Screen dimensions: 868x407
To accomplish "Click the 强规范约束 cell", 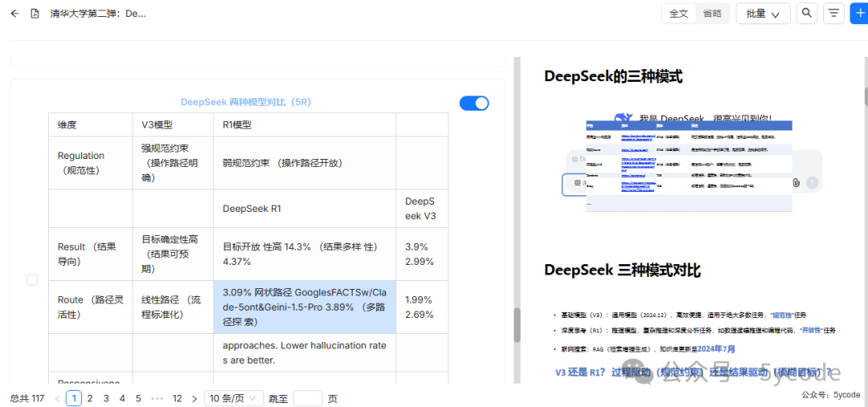I will point(173,163).
